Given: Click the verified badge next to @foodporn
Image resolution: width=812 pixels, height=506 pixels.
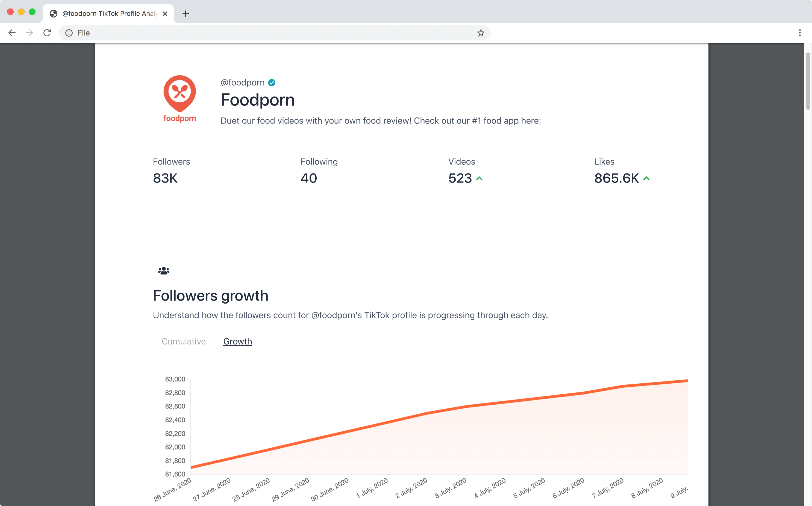Looking at the screenshot, I should 272,83.
